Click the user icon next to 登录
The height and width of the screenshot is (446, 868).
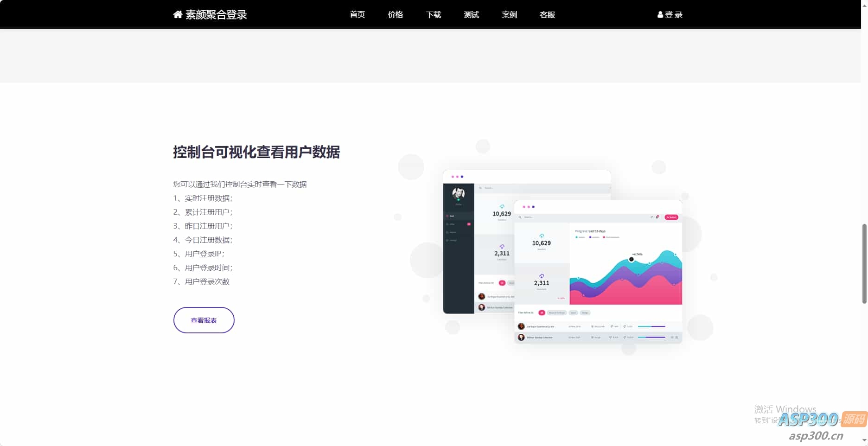tap(659, 14)
